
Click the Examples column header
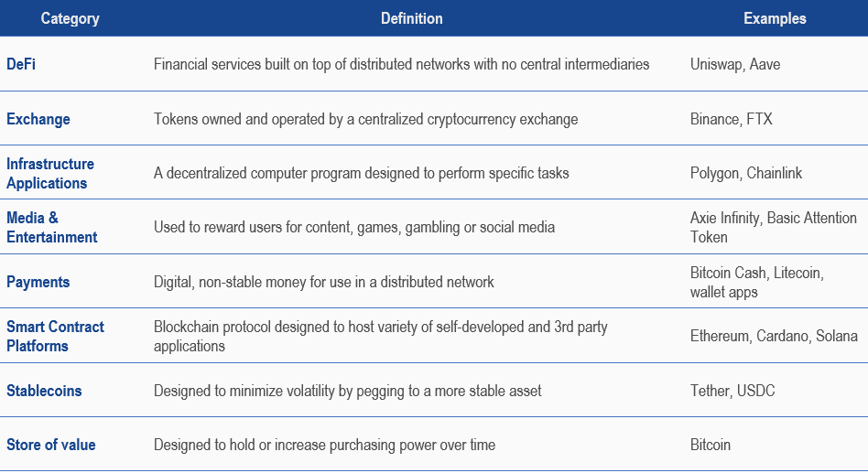[x=775, y=18]
